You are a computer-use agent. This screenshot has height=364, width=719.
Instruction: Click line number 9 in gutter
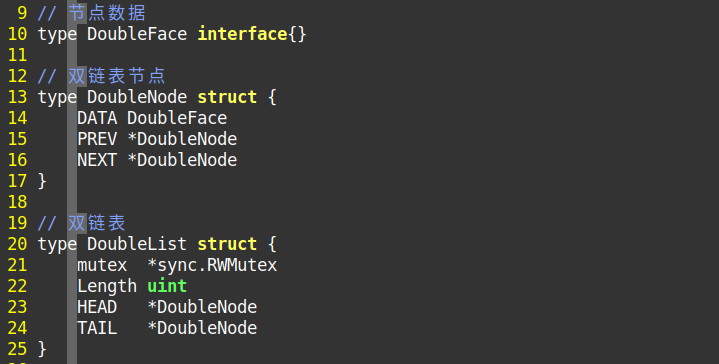[22, 13]
